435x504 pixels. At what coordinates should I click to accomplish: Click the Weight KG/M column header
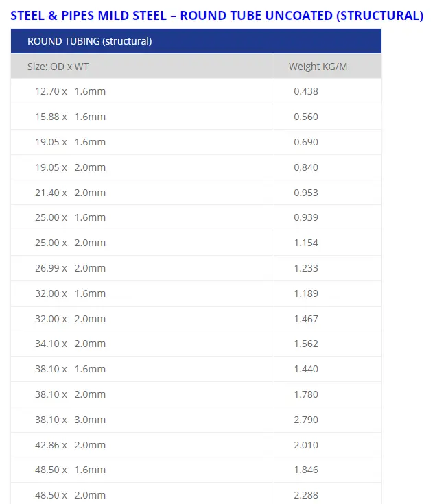pyautogui.click(x=327, y=67)
